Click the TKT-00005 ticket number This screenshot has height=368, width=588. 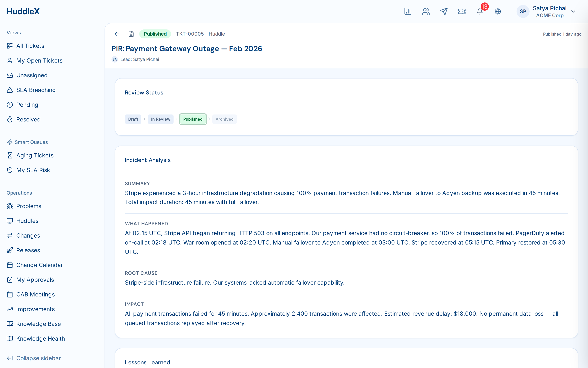[x=190, y=34]
